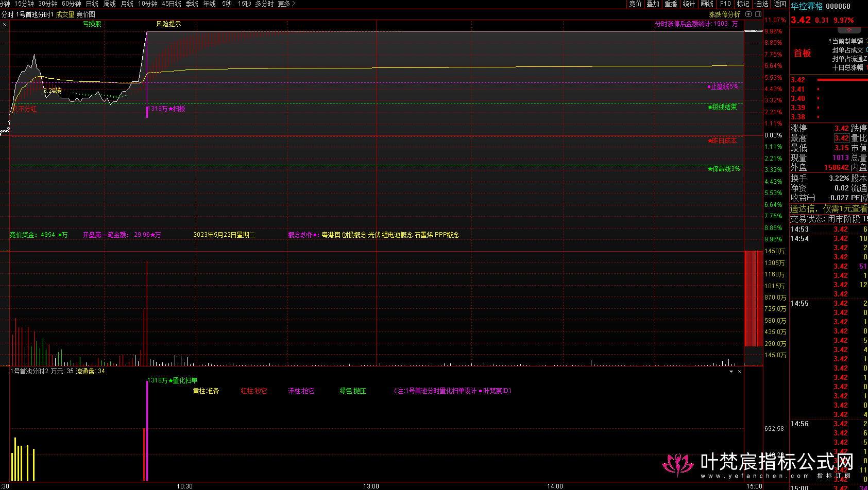This screenshot has height=490, width=868.
Task: Switch to the 10分钟 period
Action: [x=148, y=4]
